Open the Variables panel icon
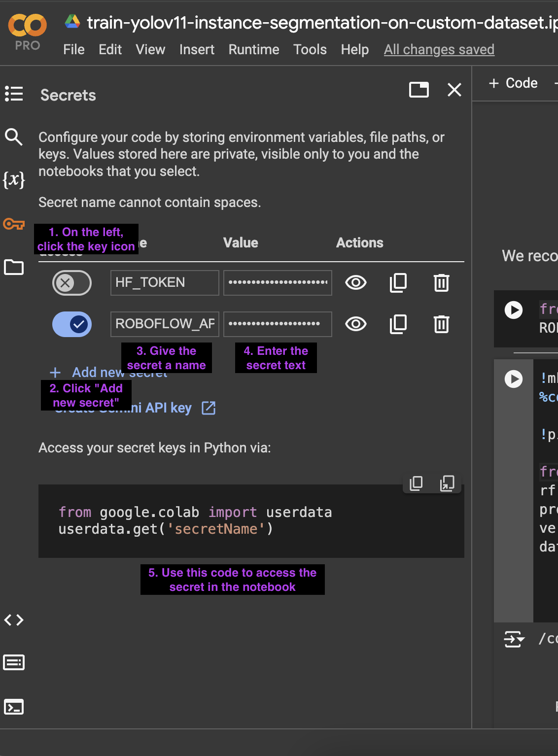 [14, 180]
